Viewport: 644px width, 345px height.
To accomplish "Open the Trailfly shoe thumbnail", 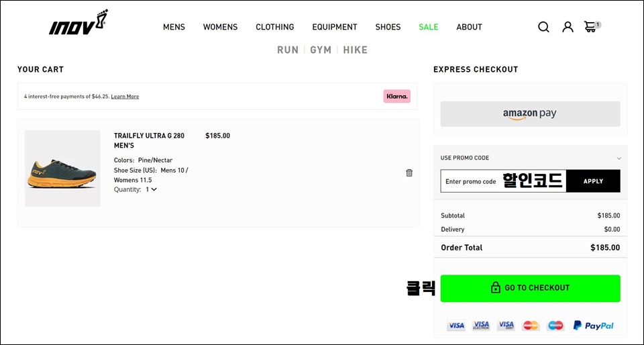I will 62,168.
